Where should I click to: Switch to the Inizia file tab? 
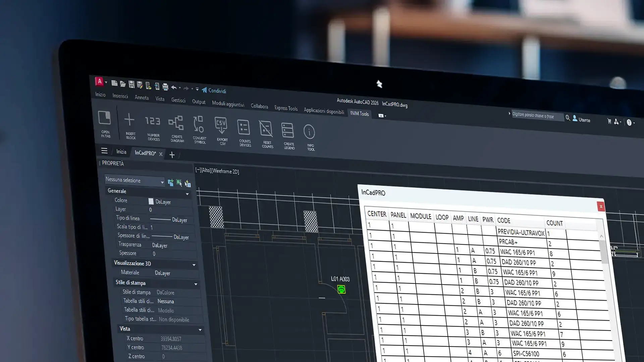(x=121, y=152)
